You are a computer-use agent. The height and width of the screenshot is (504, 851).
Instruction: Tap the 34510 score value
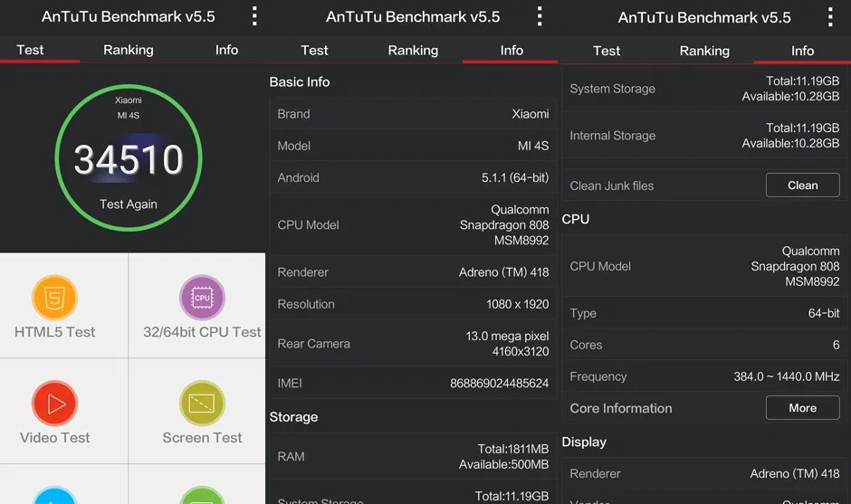click(x=129, y=159)
